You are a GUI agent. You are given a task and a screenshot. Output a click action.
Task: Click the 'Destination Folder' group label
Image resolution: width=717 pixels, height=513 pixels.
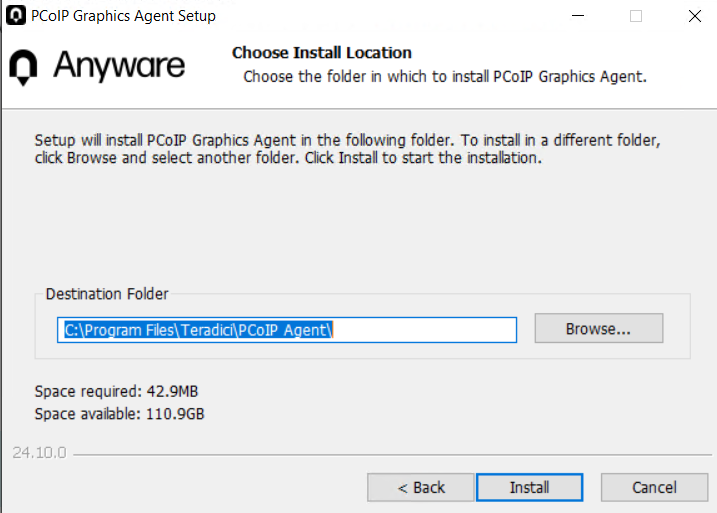(x=107, y=294)
